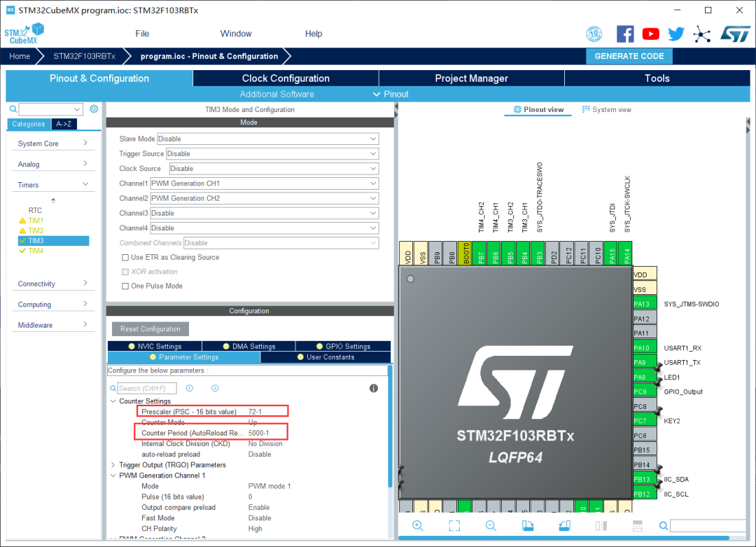
Task: Open the File menu
Action: 142,34
